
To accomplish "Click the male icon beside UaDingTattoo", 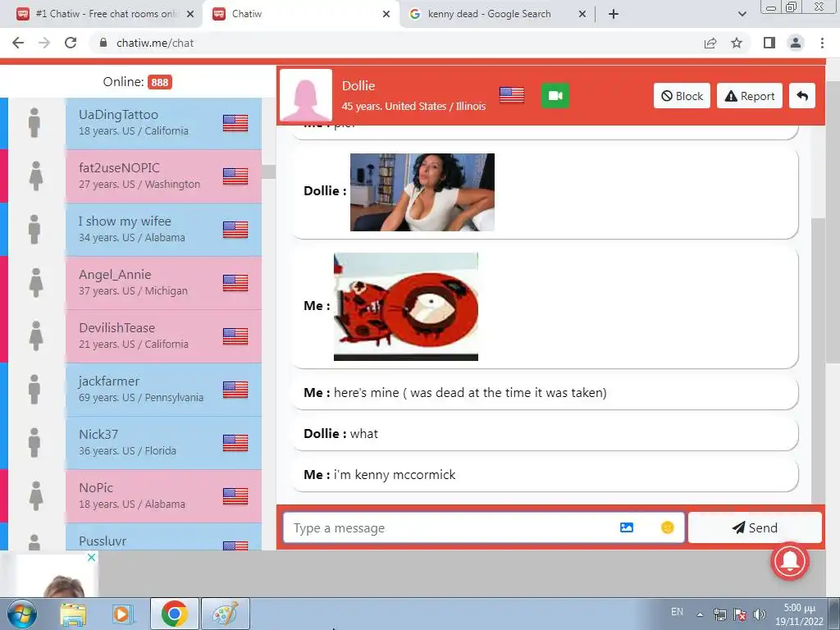I will pyautogui.click(x=34, y=123).
